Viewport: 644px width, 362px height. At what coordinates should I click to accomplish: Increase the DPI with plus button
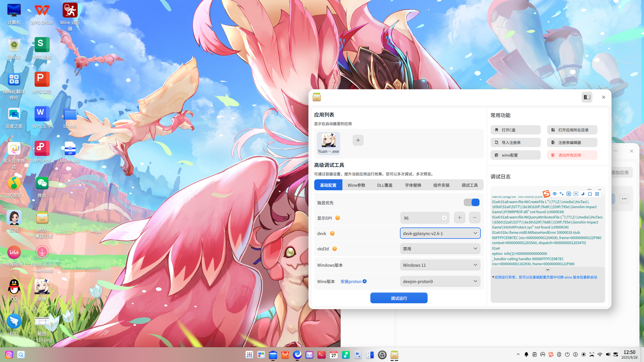459,217
